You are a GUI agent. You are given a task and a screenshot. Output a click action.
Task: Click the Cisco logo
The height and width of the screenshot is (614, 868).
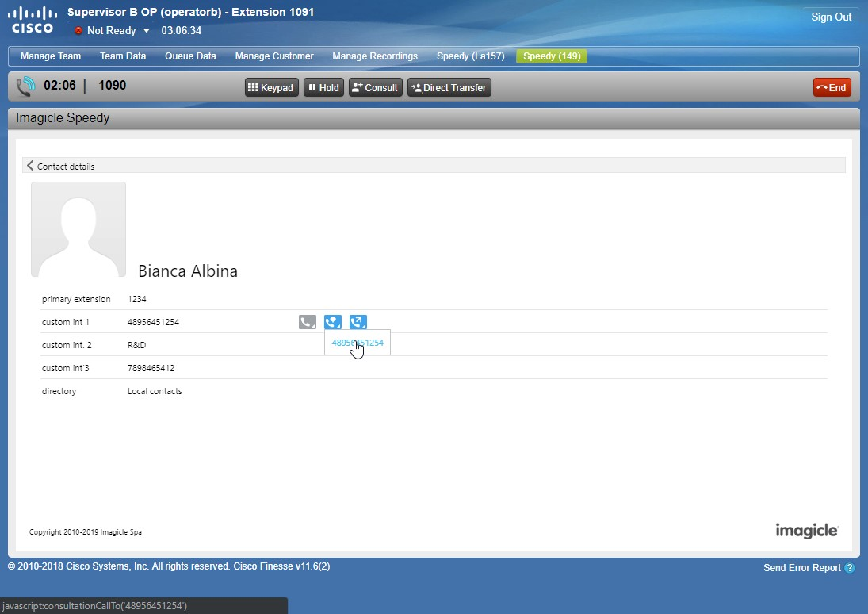tap(33, 21)
